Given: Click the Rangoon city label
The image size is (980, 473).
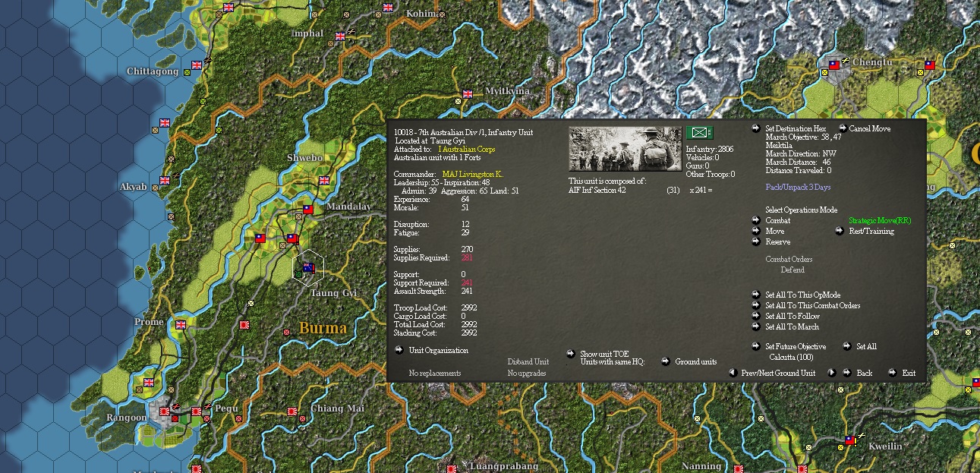Looking at the screenshot, I should click(127, 418).
